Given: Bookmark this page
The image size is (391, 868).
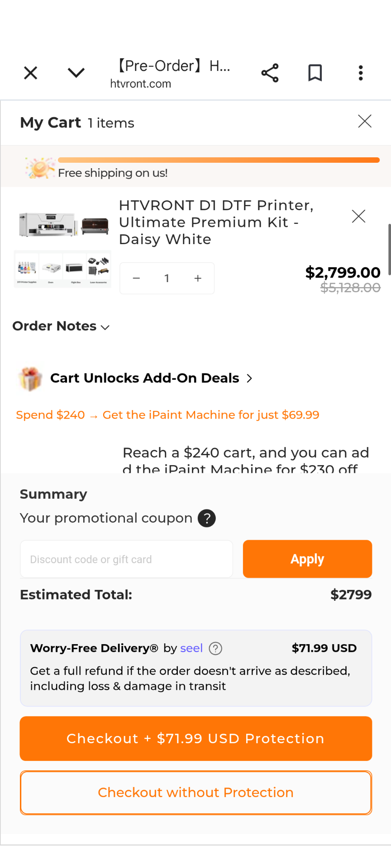Looking at the screenshot, I should [x=315, y=73].
